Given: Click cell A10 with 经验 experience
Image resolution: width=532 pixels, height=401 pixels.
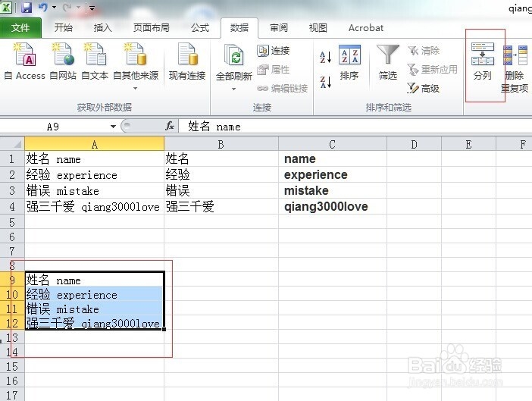Looking at the screenshot, I should pos(94,294).
